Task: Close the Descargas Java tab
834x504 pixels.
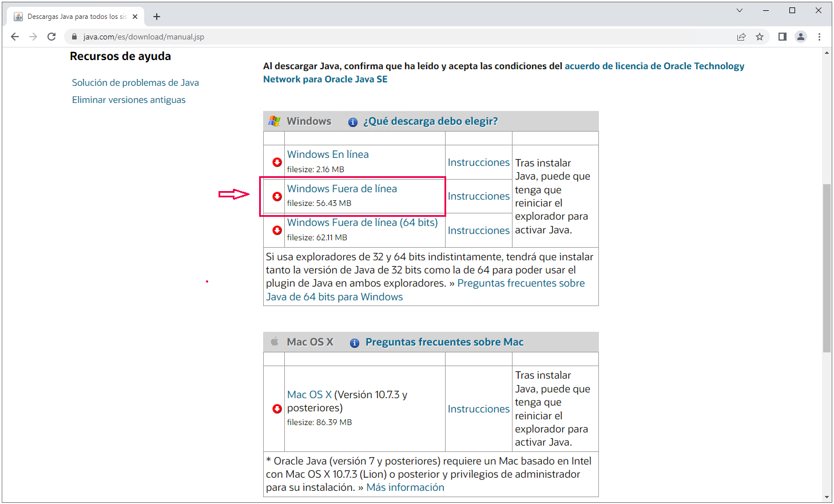Action: [135, 17]
